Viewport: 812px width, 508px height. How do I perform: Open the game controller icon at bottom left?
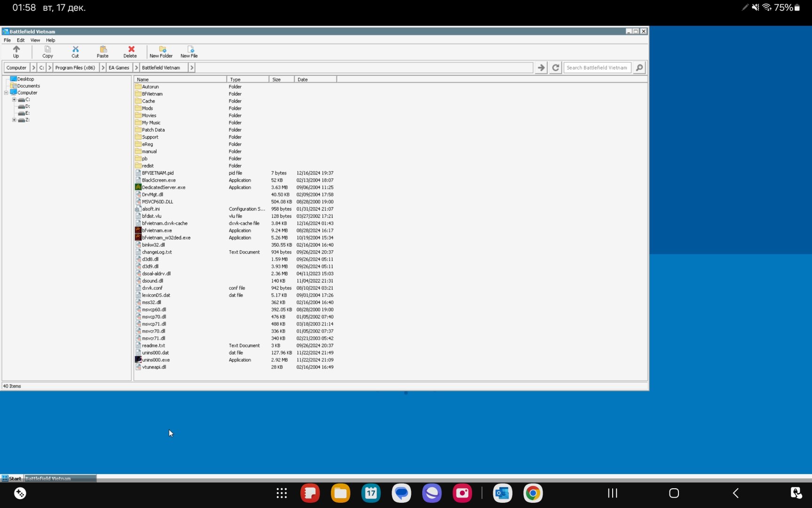pyautogui.click(x=20, y=493)
